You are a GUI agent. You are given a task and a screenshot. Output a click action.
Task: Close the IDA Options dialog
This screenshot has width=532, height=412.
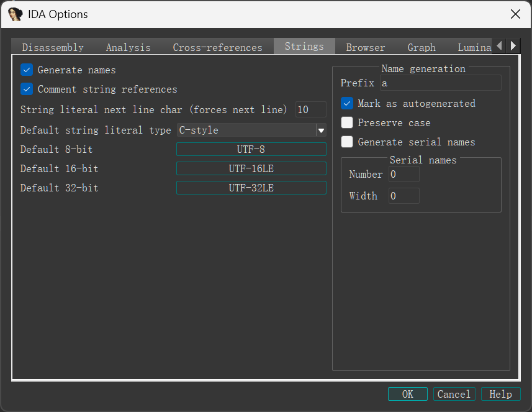(x=515, y=14)
